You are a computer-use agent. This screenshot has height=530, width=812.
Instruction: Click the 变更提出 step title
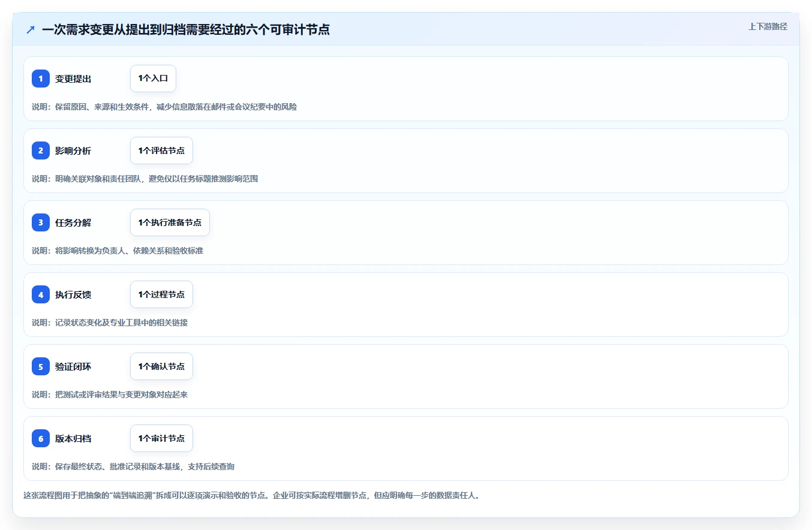[x=73, y=79]
